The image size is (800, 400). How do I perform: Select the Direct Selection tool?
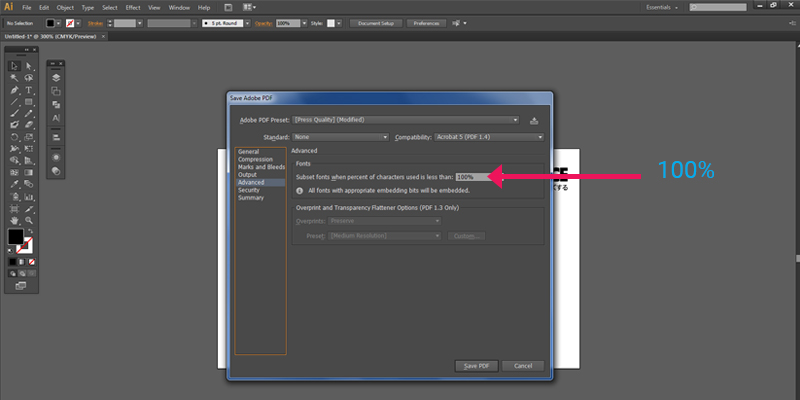(x=29, y=66)
